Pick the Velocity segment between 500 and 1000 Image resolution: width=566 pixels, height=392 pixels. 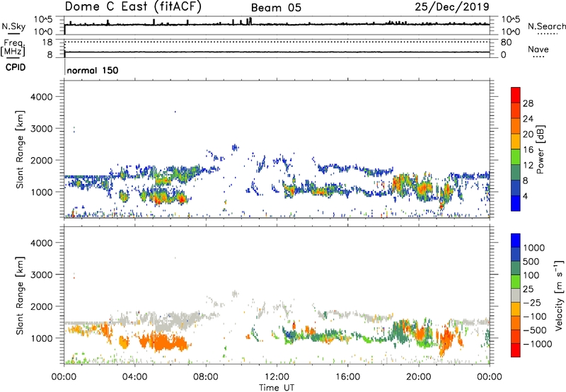[x=516, y=254]
